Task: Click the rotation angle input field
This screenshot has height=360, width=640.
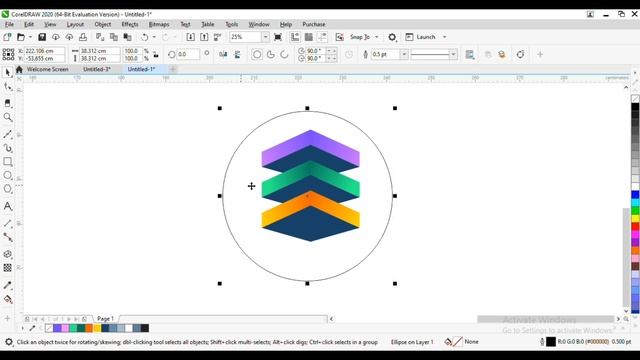Action: [x=188, y=54]
